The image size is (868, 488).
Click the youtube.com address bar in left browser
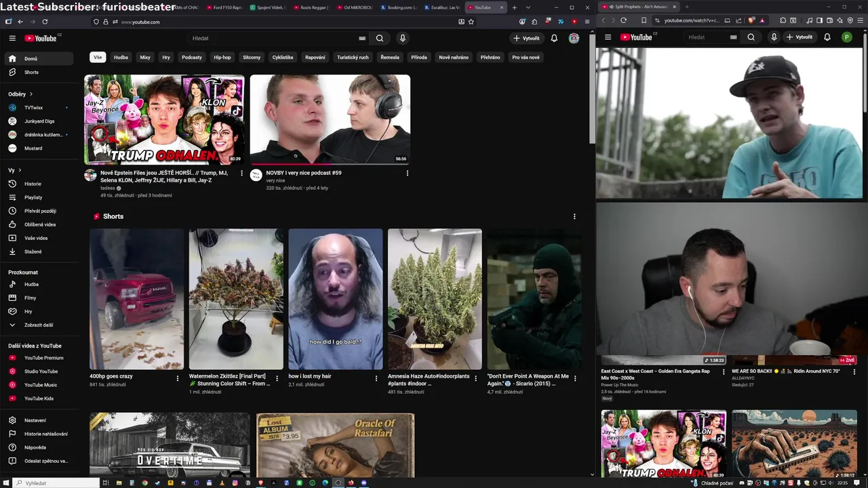click(285, 22)
